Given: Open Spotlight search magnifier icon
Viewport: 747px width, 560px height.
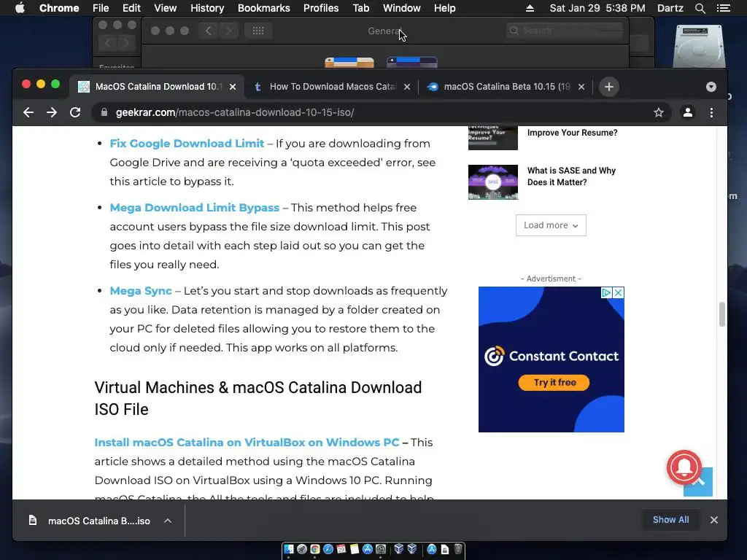Looking at the screenshot, I should click(700, 8).
